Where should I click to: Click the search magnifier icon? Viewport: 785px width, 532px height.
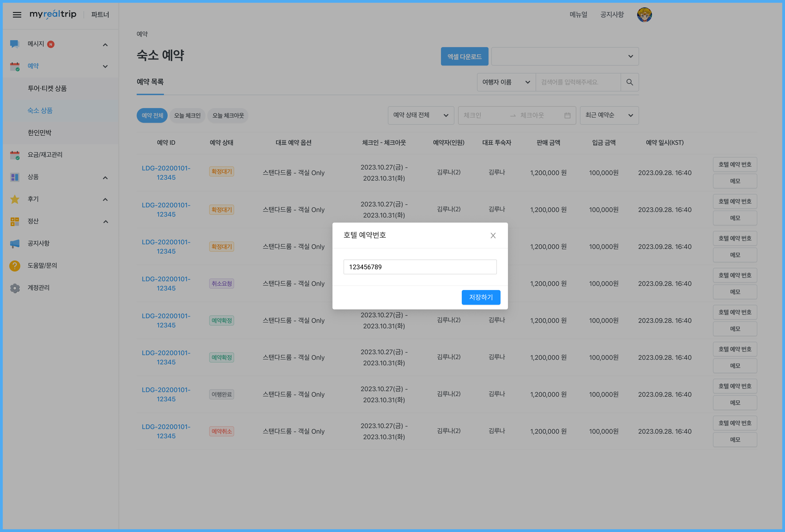point(629,82)
